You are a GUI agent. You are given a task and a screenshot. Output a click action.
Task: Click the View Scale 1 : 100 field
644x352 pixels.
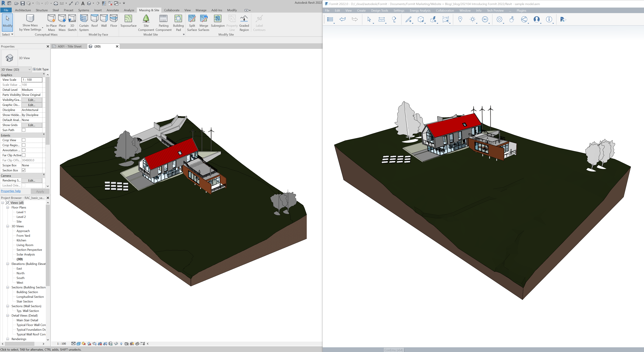pos(32,80)
